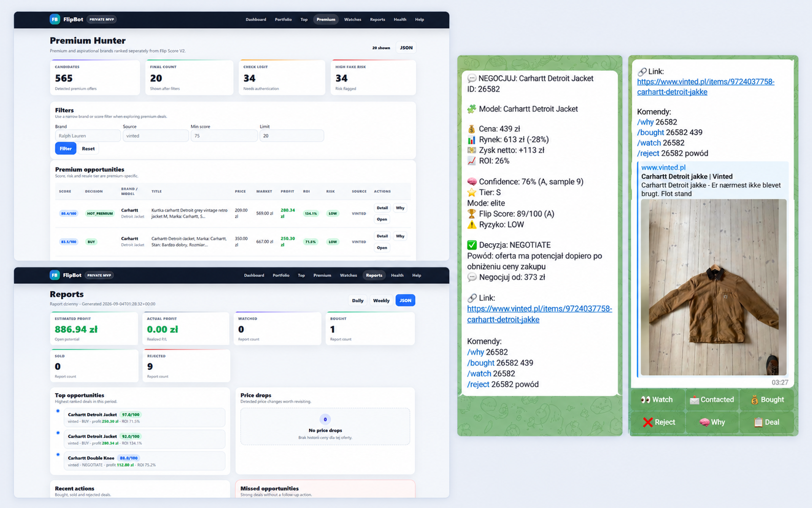This screenshot has width=812, height=508.
Task: Click /reject in the message with jacket preview
Action: click(648, 153)
